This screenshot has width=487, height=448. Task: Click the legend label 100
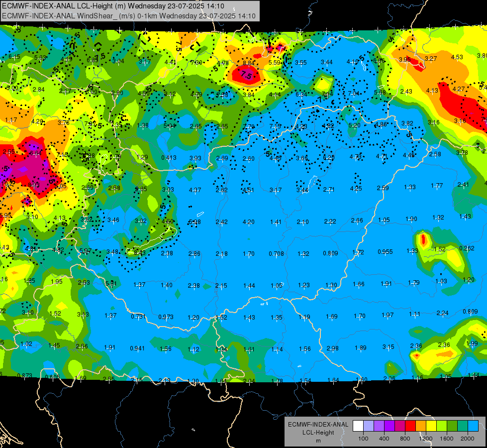pyautogui.click(x=363, y=439)
